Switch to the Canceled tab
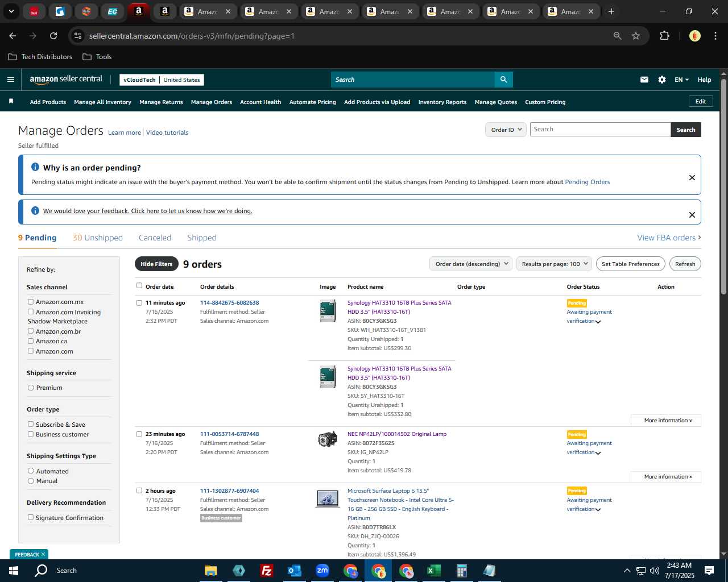Viewport: 728px width, 582px height. 155,238
